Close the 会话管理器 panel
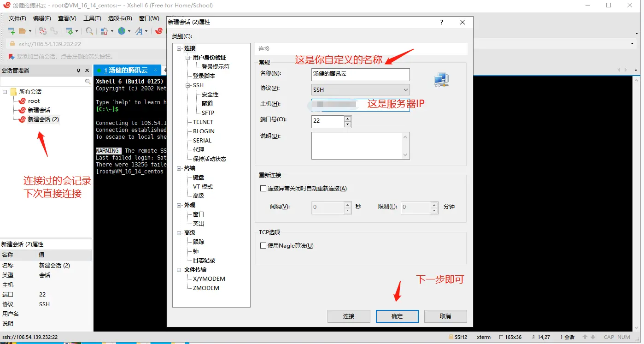 click(87, 71)
